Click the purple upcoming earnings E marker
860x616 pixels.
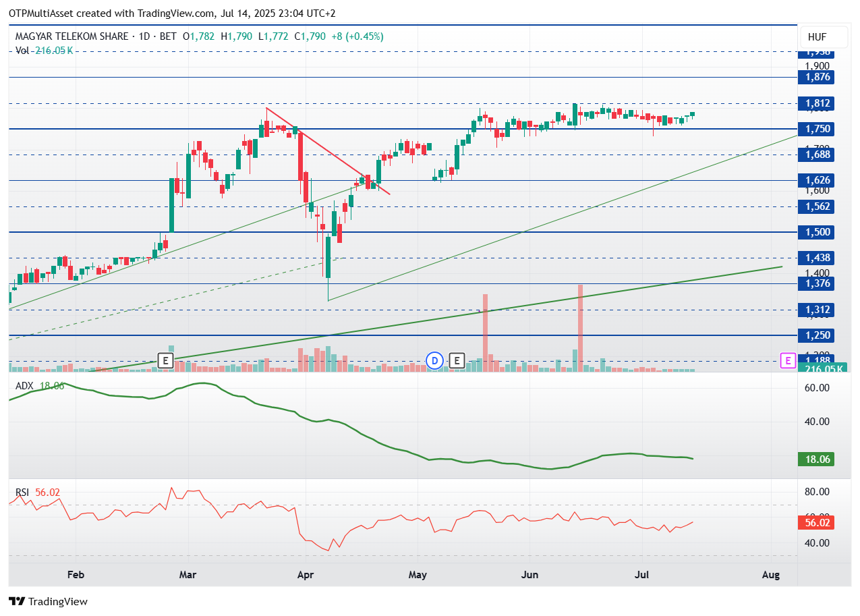coord(787,361)
